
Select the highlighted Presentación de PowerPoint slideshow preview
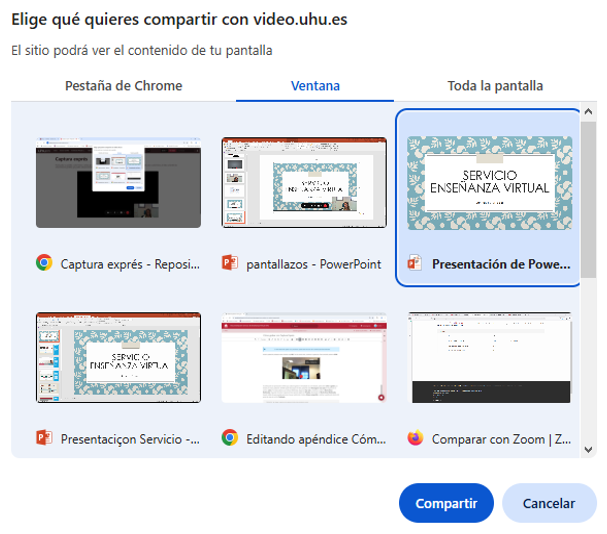tap(489, 182)
